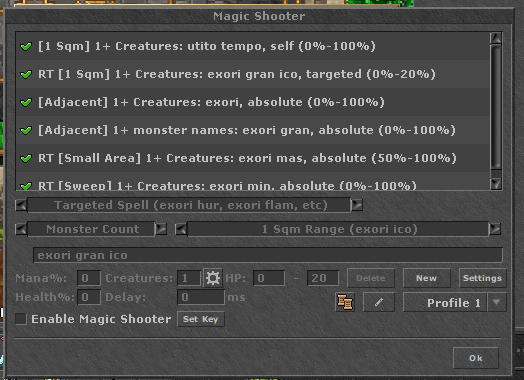
Task: Click the Delay ms input field
Action: (201, 297)
